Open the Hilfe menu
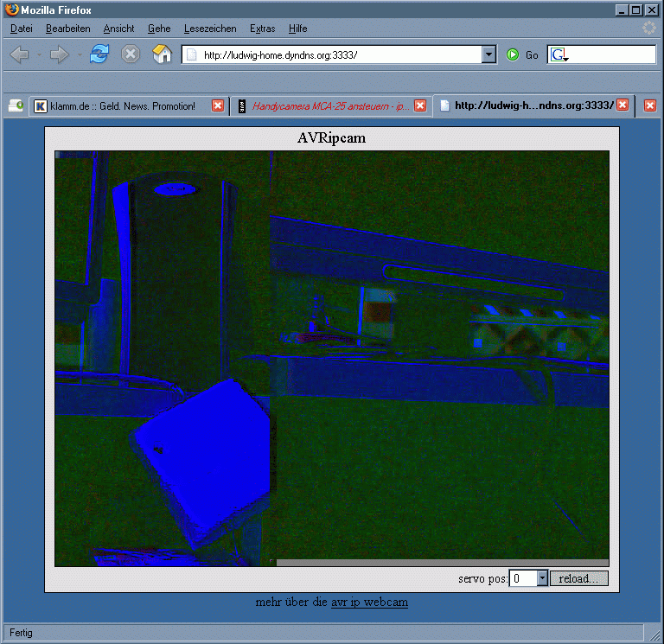664x644 pixels. [297, 29]
